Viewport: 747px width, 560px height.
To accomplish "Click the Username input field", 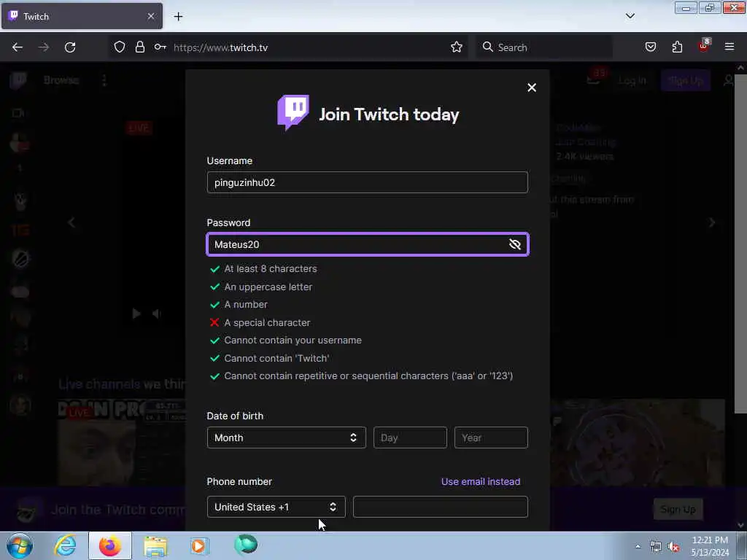I will coord(368,182).
